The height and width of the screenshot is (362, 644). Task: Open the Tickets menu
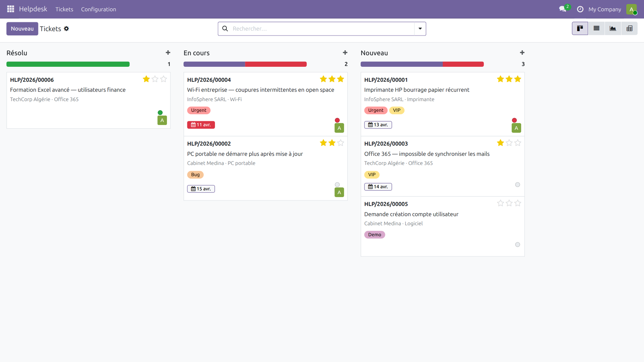[64, 9]
